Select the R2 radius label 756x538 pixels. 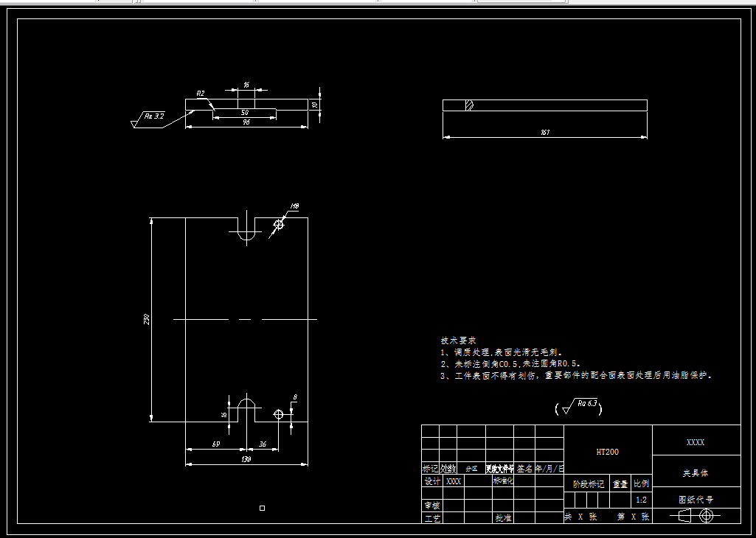pos(200,94)
